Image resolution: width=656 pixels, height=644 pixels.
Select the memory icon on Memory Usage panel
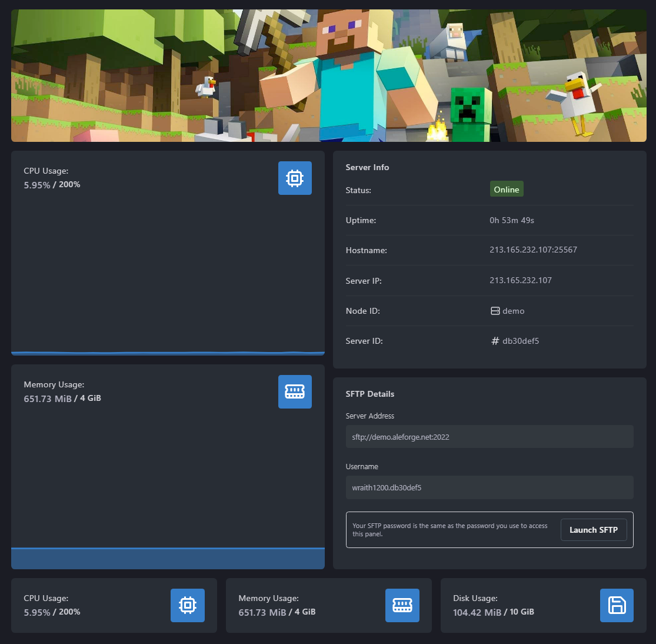(295, 391)
